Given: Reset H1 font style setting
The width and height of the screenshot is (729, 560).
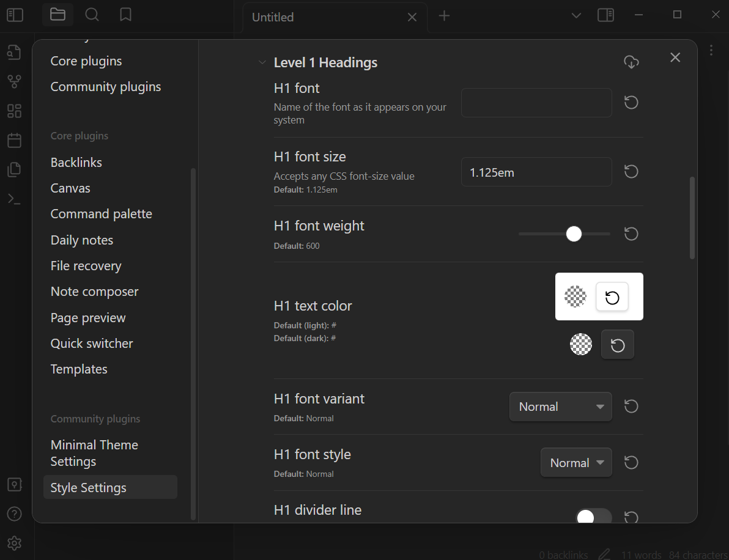Looking at the screenshot, I should 631,462.
